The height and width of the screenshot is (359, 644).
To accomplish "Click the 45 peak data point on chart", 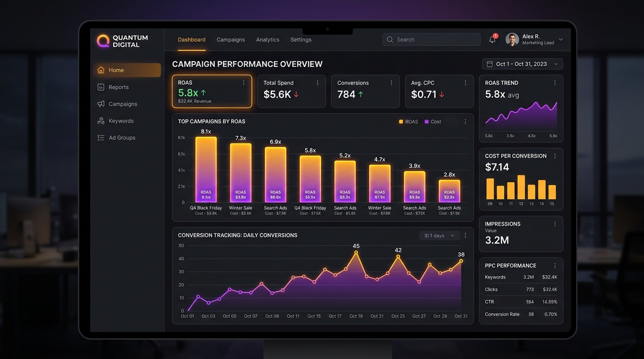I will [x=356, y=252].
